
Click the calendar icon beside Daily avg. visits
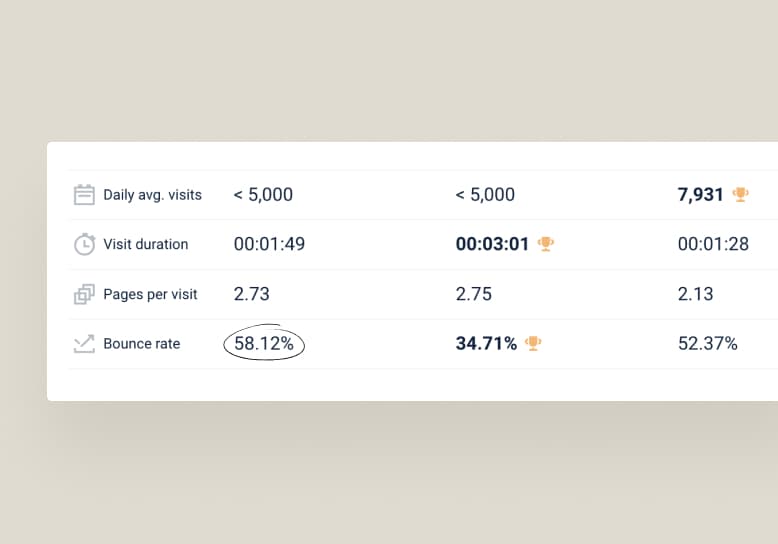[x=84, y=195]
